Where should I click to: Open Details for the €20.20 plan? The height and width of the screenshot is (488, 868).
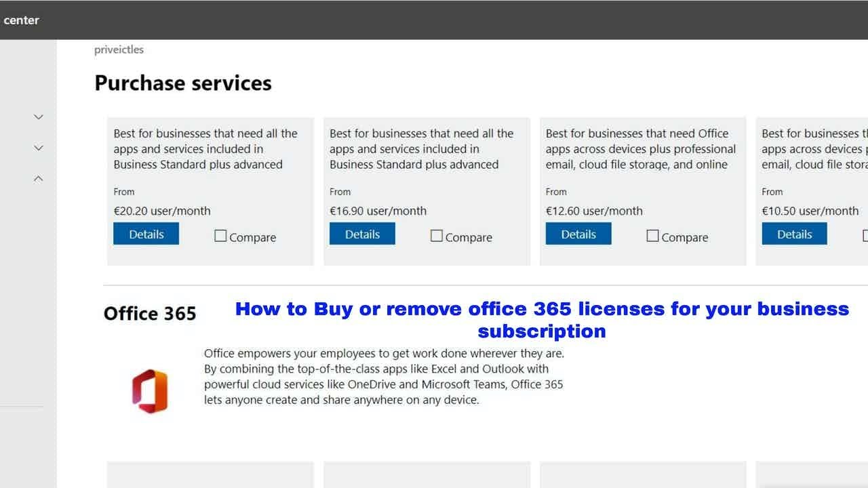point(146,234)
